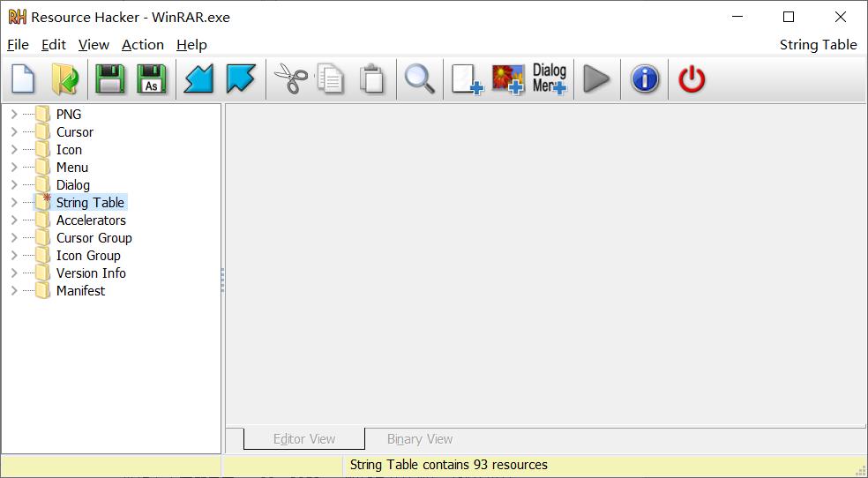
Task: Click the Paste clipboard icon
Action: 371,79
